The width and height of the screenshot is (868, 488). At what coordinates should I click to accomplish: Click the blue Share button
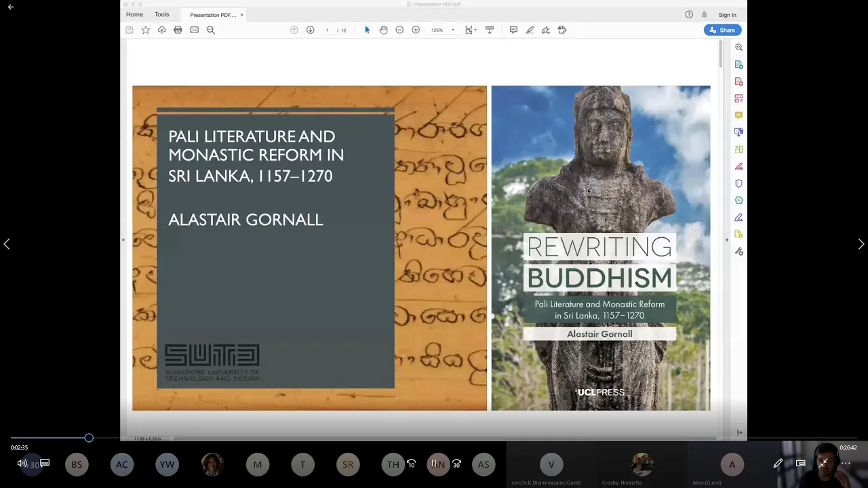point(722,30)
